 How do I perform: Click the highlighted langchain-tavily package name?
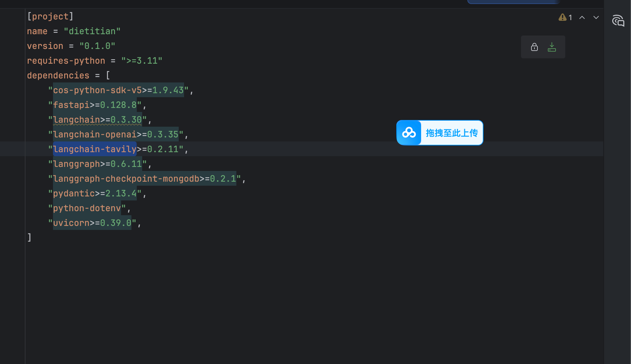tap(95, 149)
